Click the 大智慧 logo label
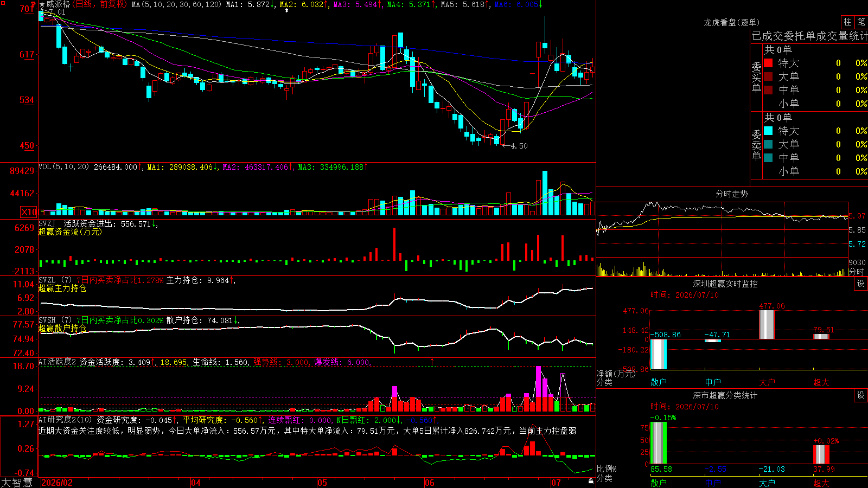This screenshot has width=868, height=488. click(x=17, y=483)
